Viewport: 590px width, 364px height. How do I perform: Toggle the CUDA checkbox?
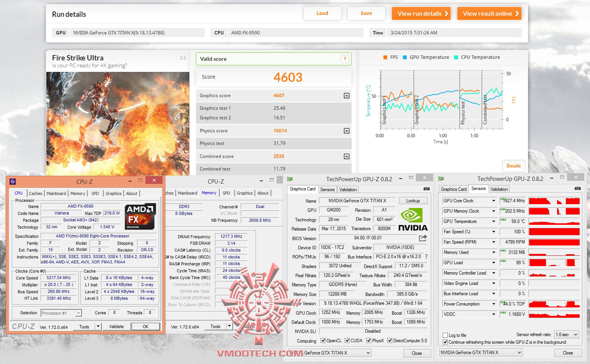347,341
